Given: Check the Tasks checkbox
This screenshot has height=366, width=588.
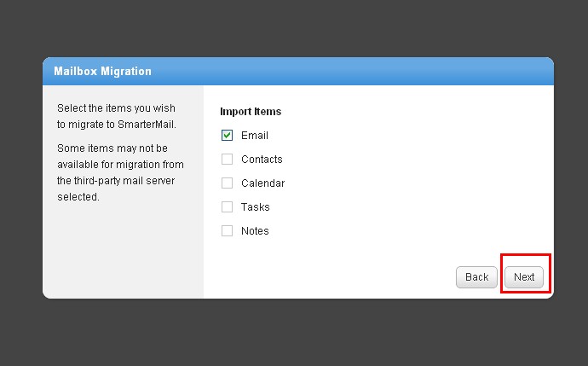Looking at the screenshot, I should 228,206.
